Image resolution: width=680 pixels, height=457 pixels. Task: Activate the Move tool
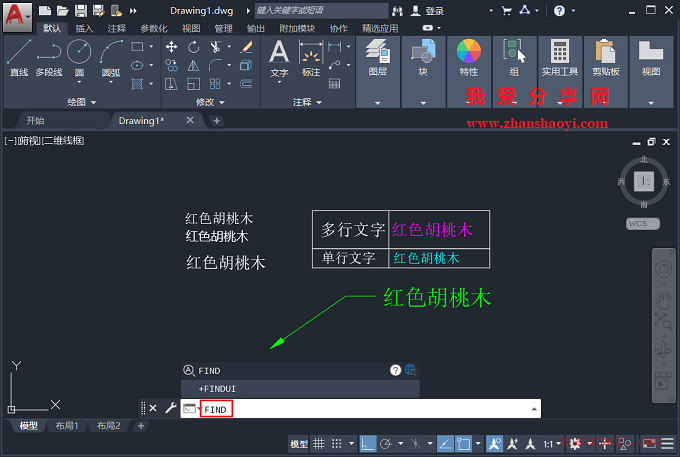click(171, 47)
